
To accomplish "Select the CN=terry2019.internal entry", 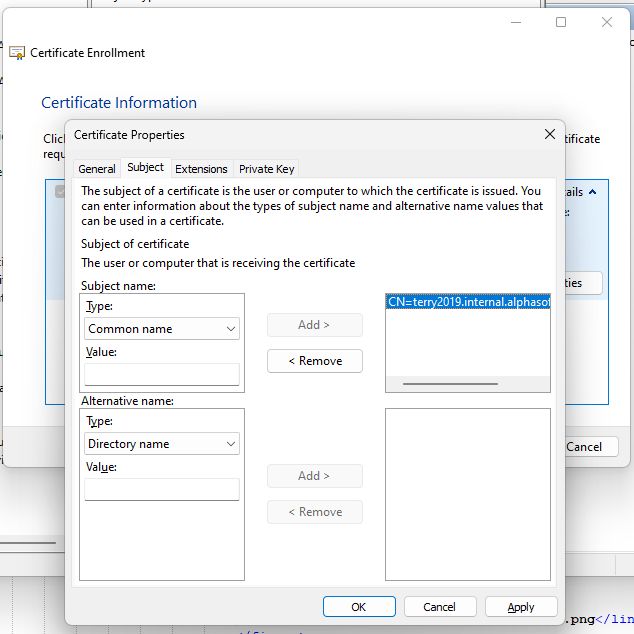I will (x=468, y=302).
